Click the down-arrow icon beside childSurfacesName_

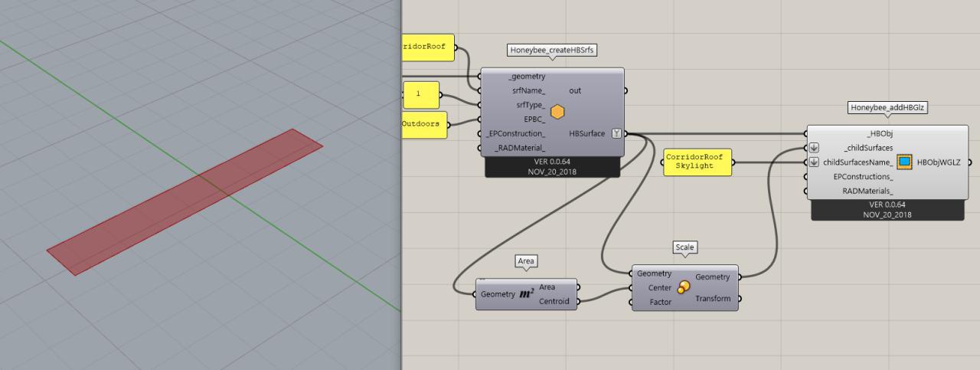tap(815, 162)
